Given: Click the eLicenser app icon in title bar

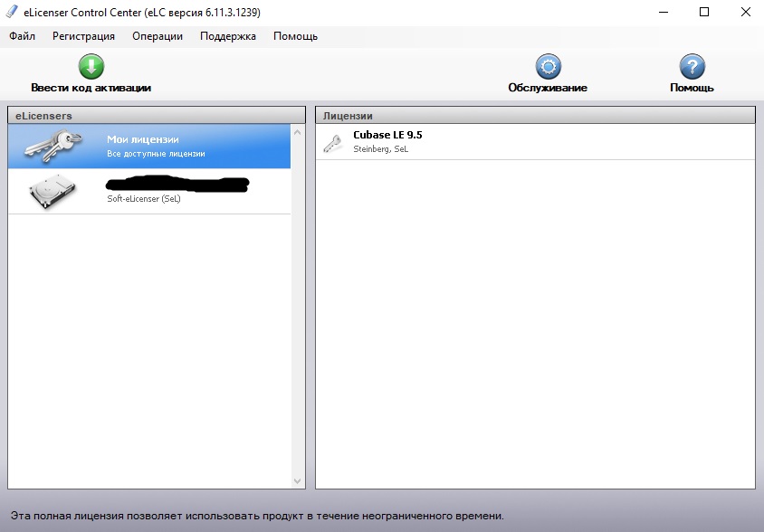Looking at the screenshot, I should 12,12.
